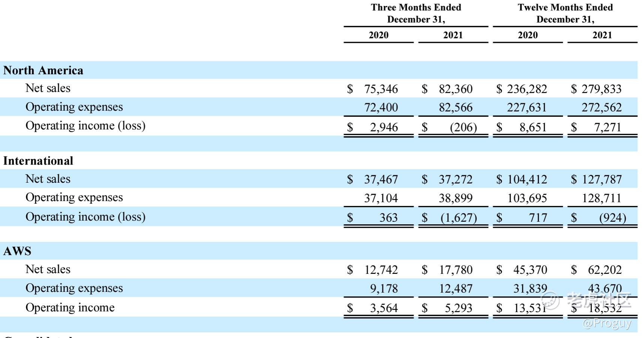Select International net sales value 104,412

pos(527,179)
